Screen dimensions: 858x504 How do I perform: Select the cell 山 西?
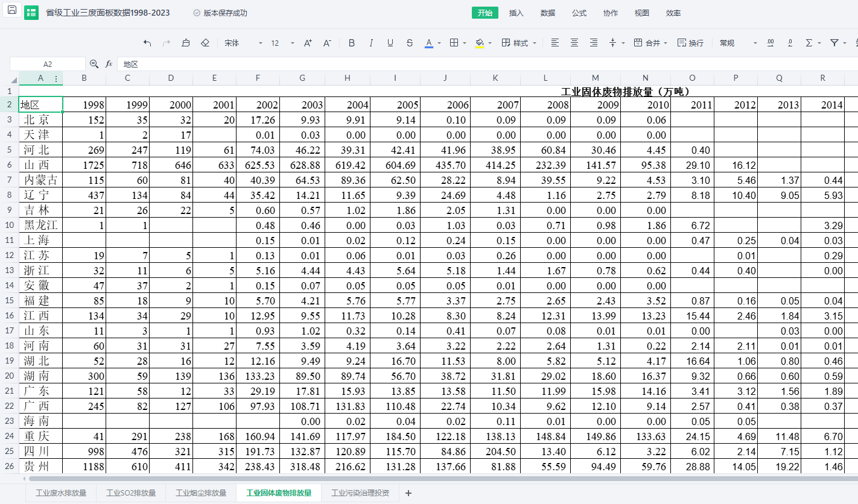click(41, 165)
